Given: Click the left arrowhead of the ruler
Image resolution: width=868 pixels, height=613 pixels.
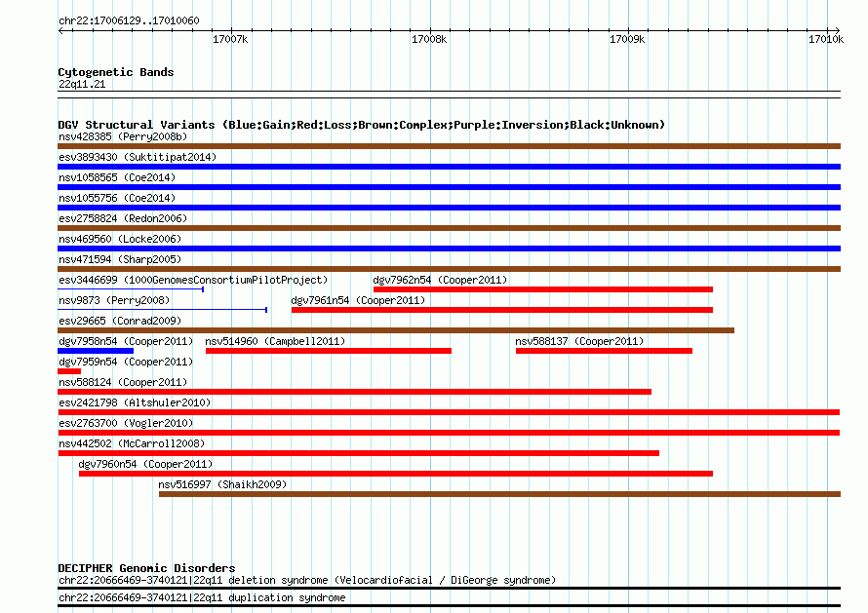Looking at the screenshot, I should [60, 30].
